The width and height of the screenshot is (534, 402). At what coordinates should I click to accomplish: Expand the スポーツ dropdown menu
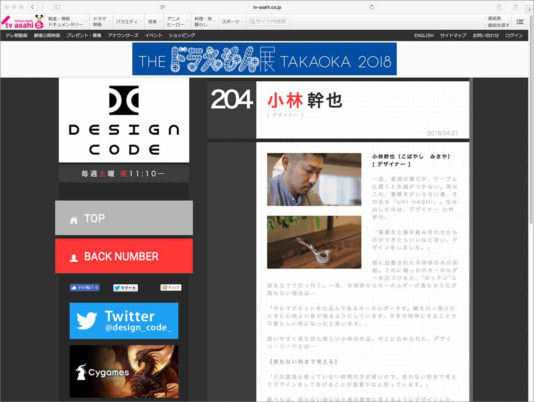232,21
